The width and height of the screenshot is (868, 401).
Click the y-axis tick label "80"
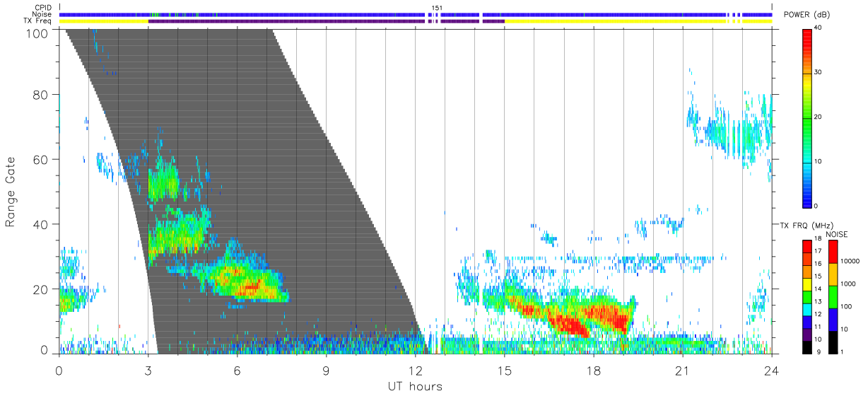pyautogui.click(x=41, y=94)
